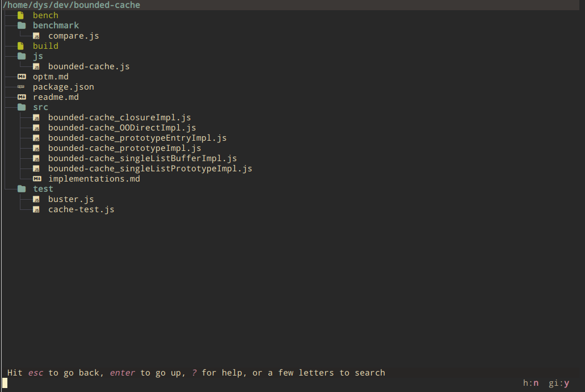Screen dimensions: 585x392
Task: Click the folder icon next to src
Action: coord(21,107)
